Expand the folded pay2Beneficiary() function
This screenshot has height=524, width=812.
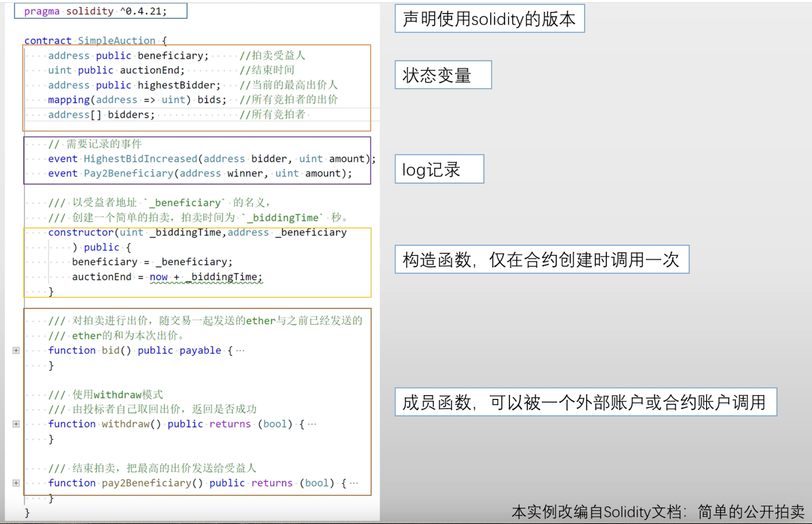[x=16, y=483]
